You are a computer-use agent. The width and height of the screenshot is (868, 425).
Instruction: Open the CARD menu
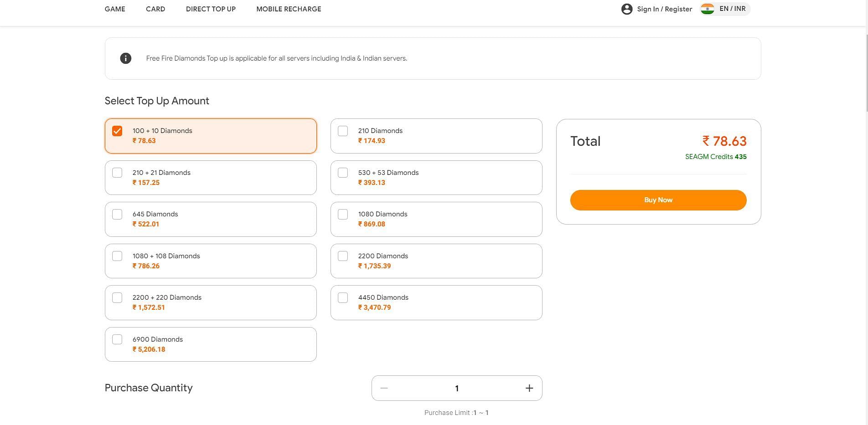pyautogui.click(x=155, y=9)
